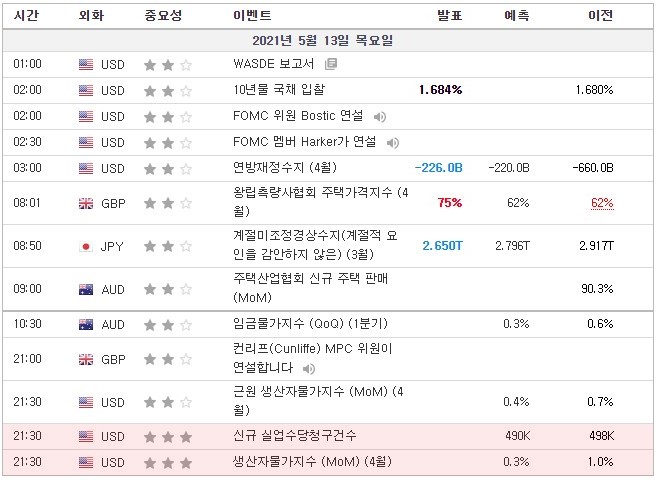Screen dimensions: 658x480
Task: Click the 발표 column header
Action: 449,16
